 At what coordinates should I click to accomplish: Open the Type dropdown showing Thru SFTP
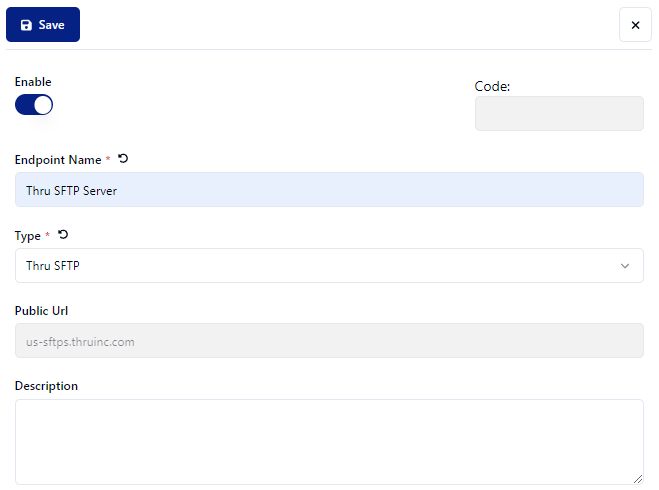click(329, 266)
